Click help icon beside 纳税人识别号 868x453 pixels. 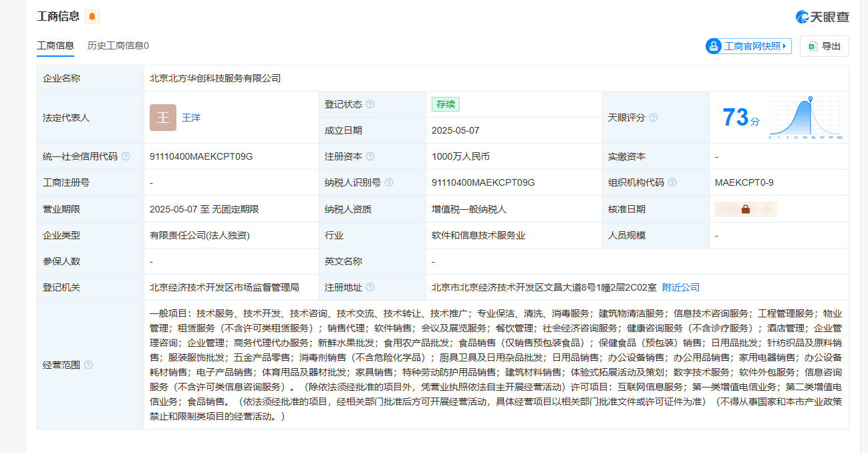point(389,182)
